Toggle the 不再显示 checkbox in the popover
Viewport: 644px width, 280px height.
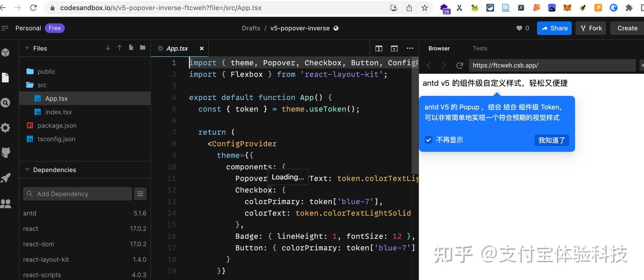pyautogui.click(x=428, y=140)
